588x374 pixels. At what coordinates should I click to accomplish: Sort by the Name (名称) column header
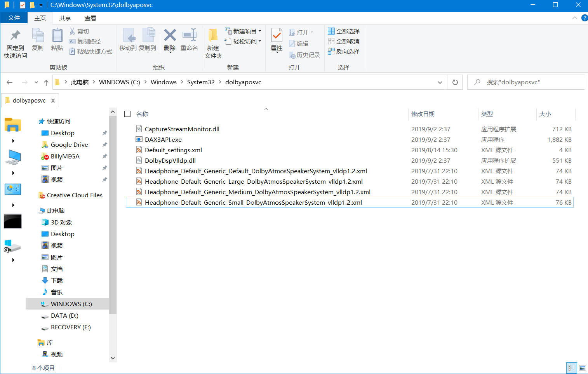click(142, 114)
